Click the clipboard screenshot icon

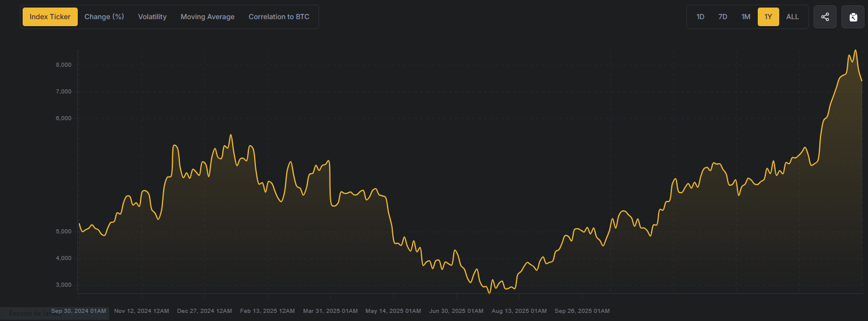pos(853,17)
